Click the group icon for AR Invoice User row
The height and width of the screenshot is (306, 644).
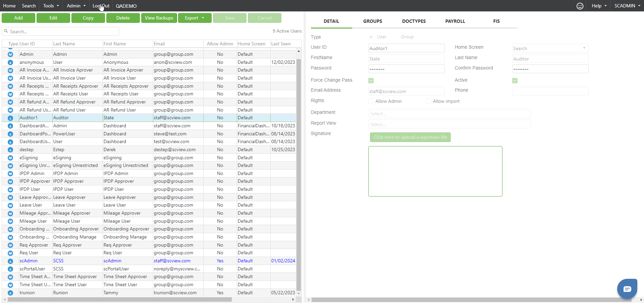coord(10,78)
